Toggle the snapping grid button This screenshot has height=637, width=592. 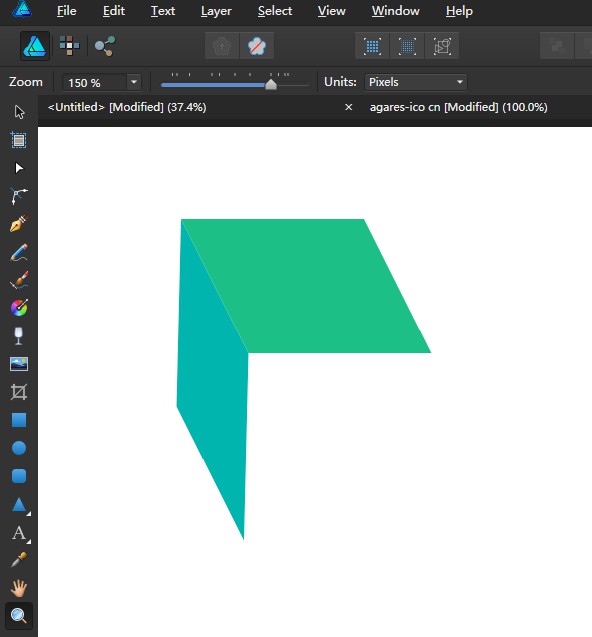(x=372, y=46)
